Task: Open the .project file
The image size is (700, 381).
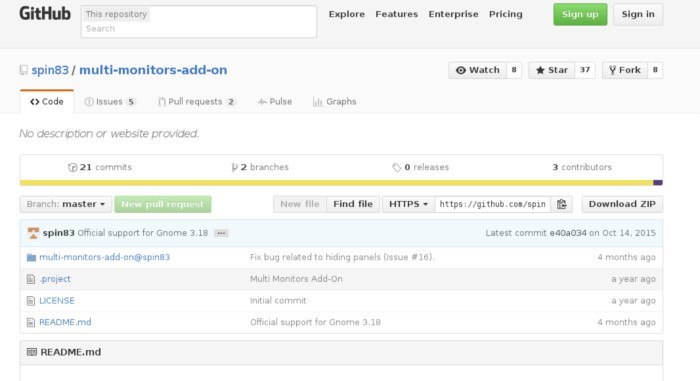Action: click(x=55, y=279)
